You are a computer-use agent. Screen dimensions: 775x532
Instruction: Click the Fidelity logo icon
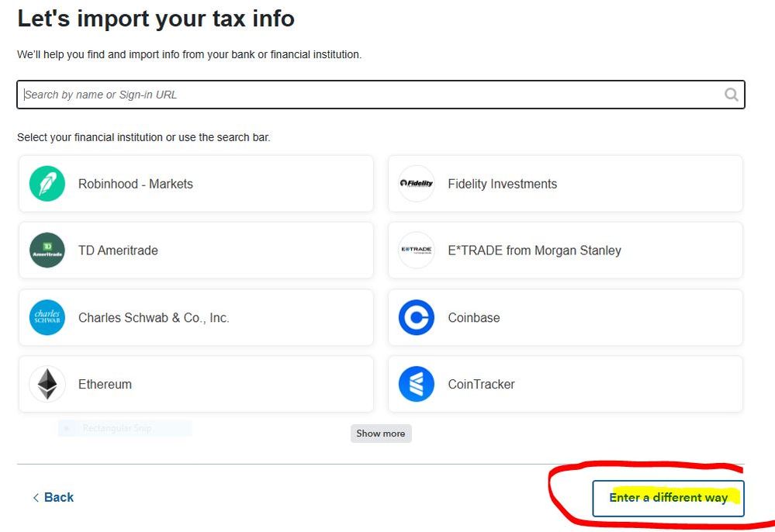[416, 184]
